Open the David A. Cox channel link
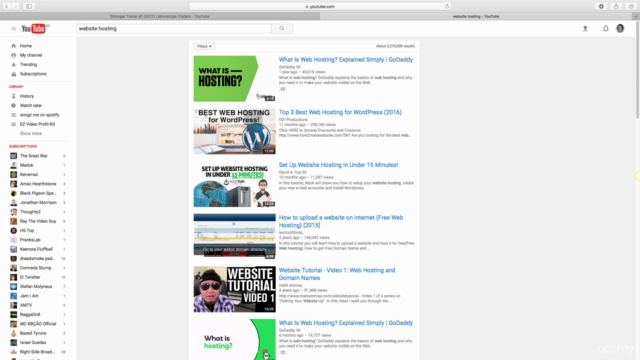 (x=290, y=172)
